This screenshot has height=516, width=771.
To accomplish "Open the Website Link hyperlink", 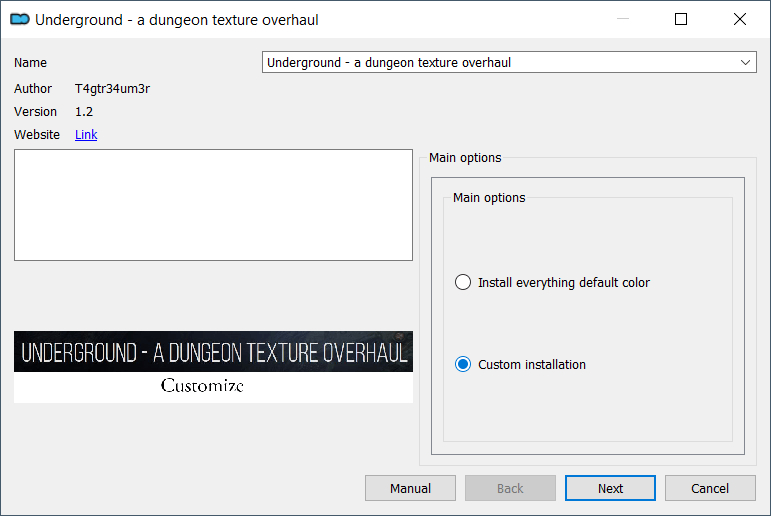I will (86, 135).
